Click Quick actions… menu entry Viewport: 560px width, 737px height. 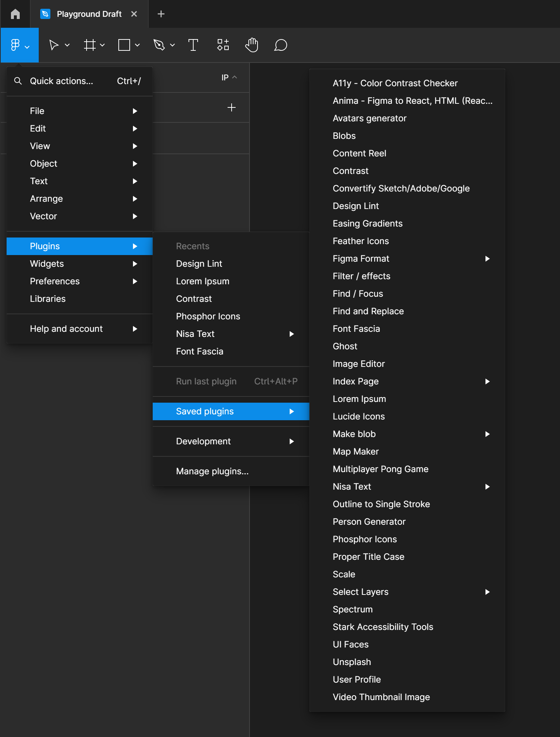pos(80,81)
